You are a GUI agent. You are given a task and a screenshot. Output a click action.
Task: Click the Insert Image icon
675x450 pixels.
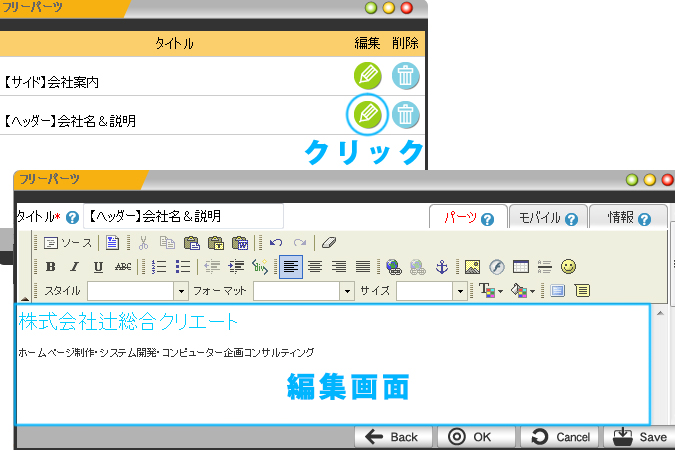point(472,267)
